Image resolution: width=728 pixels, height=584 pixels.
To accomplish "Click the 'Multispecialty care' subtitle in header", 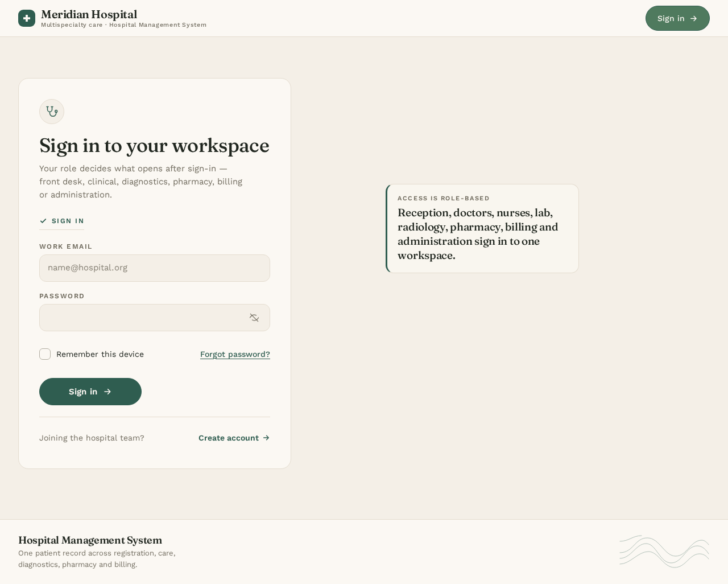I will (123, 25).
